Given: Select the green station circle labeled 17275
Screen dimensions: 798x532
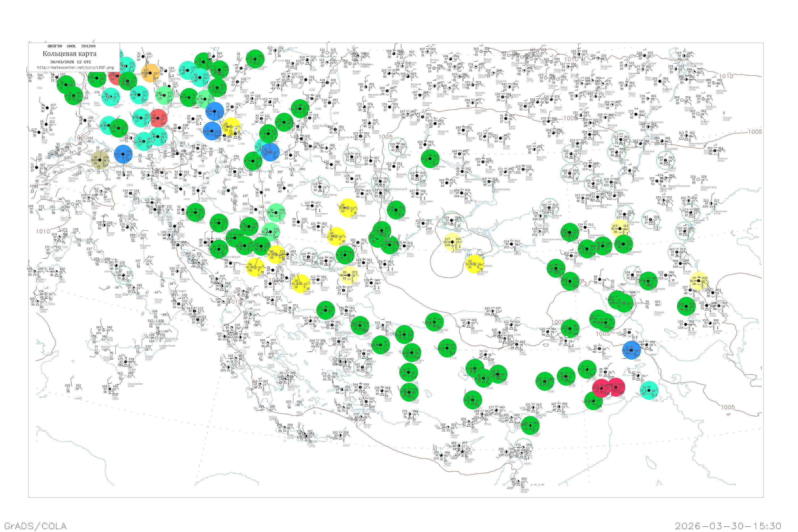Looking at the screenshot, I should (x=593, y=401).
